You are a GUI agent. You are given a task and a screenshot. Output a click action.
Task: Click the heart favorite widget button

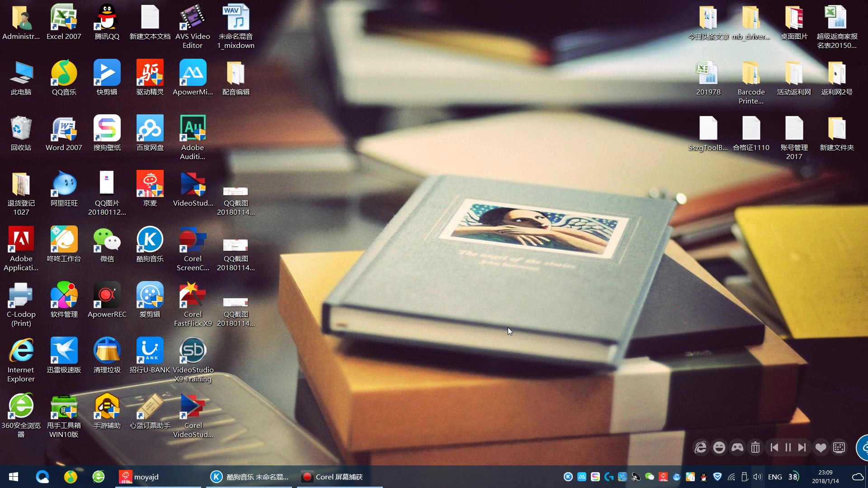click(821, 447)
